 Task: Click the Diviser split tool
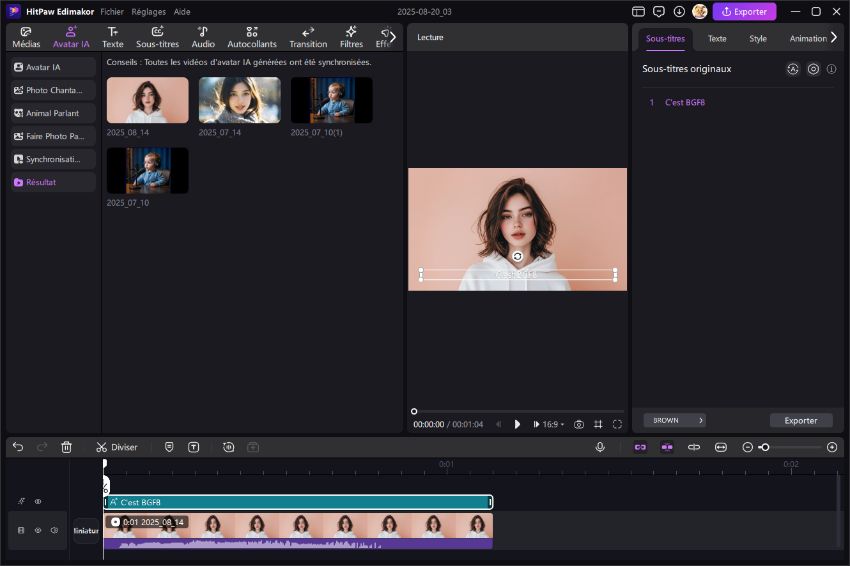117,447
